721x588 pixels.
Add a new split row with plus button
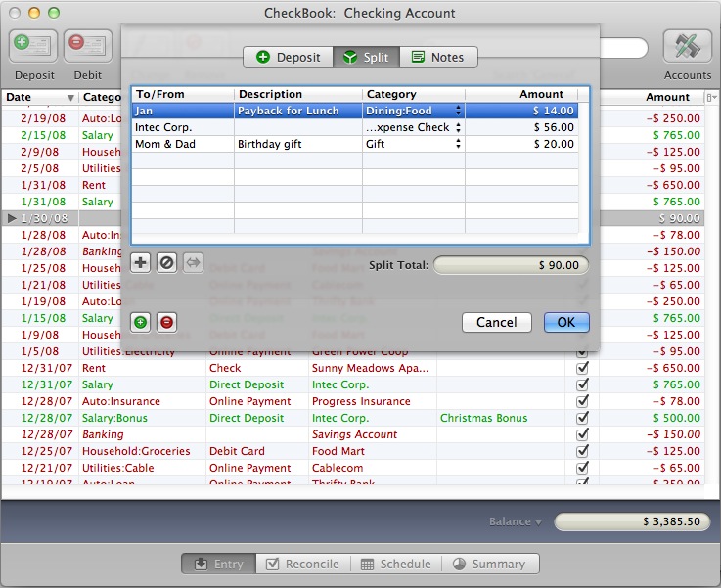coord(141,262)
